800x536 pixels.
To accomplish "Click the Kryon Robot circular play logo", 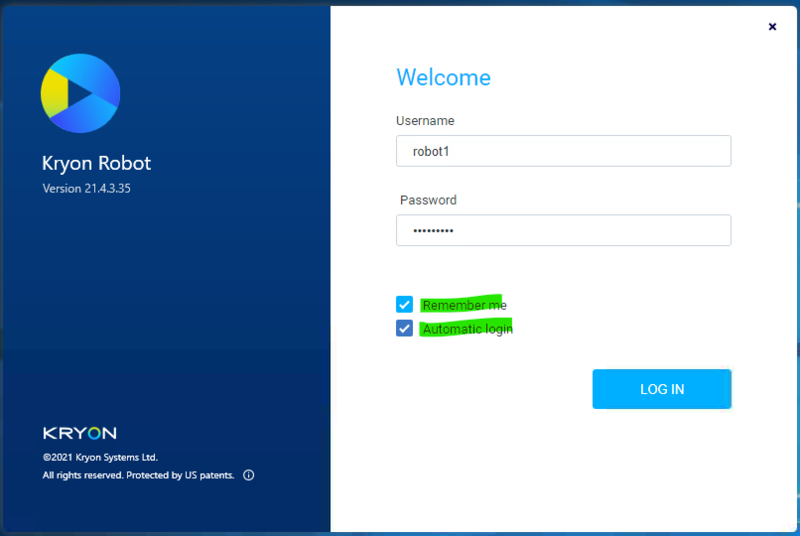I will pyautogui.click(x=80, y=93).
